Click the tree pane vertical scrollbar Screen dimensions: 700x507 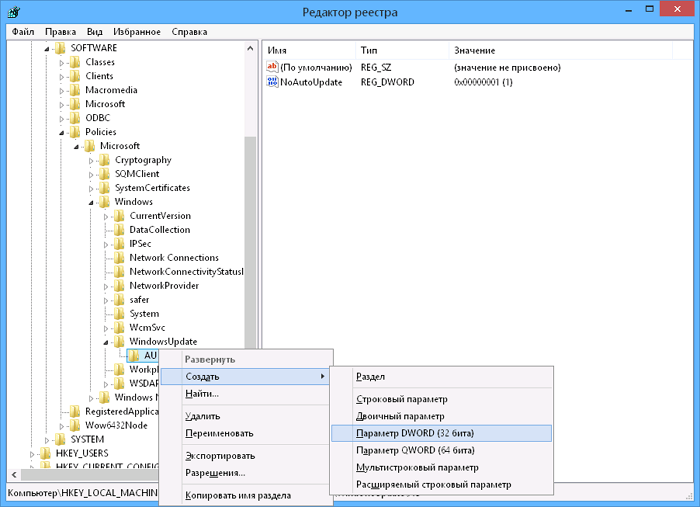pos(251,250)
